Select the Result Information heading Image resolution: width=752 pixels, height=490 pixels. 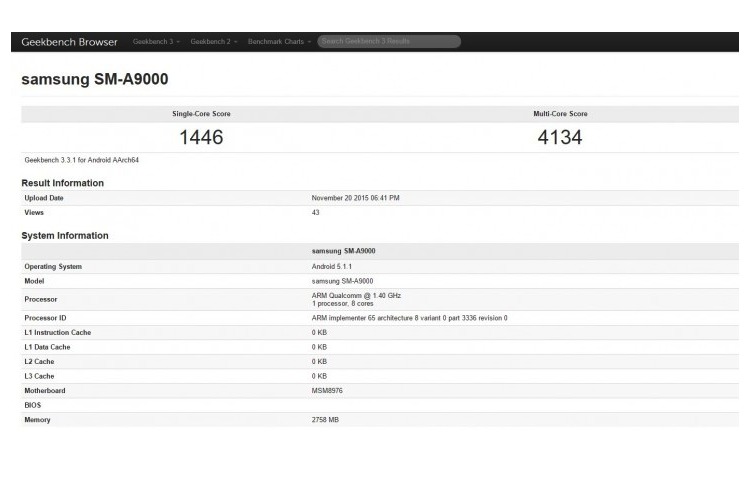tap(62, 183)
